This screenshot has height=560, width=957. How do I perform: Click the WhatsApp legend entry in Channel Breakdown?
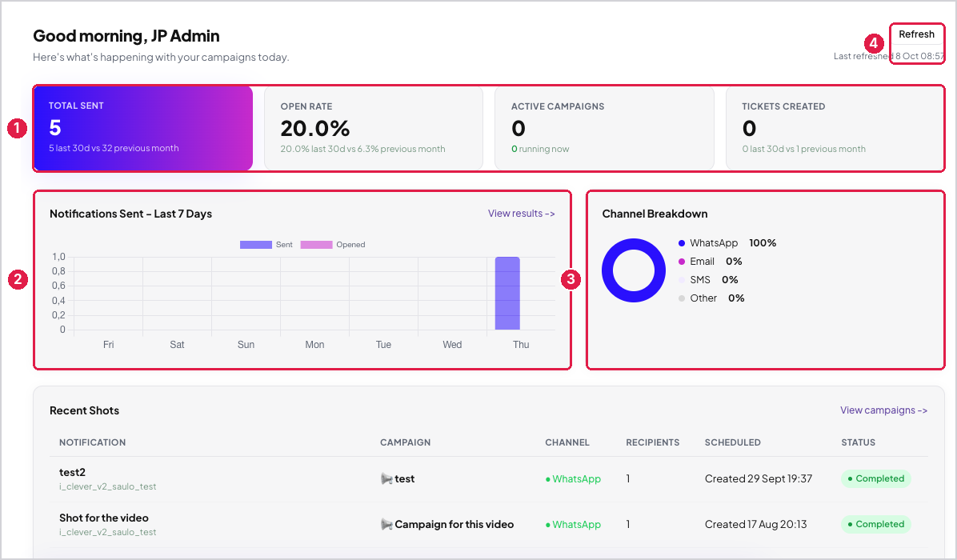click(727, 242)
